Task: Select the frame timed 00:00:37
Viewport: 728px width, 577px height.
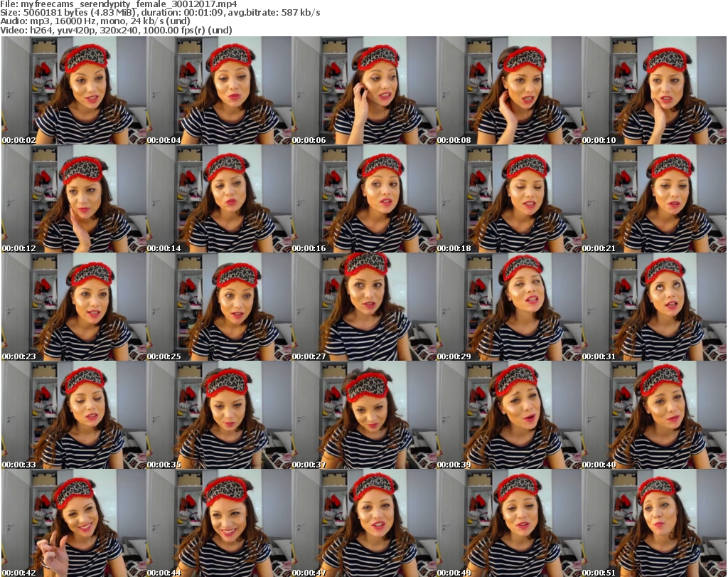Action: point(364,415)
